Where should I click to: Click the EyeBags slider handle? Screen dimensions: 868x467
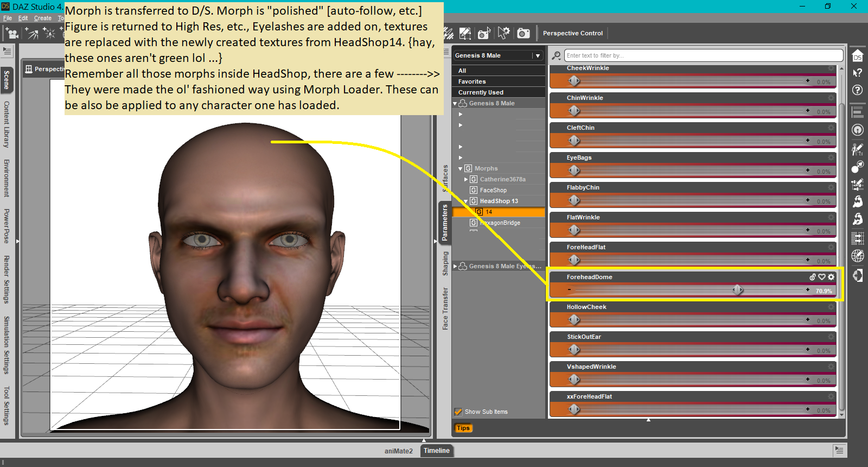574,171
